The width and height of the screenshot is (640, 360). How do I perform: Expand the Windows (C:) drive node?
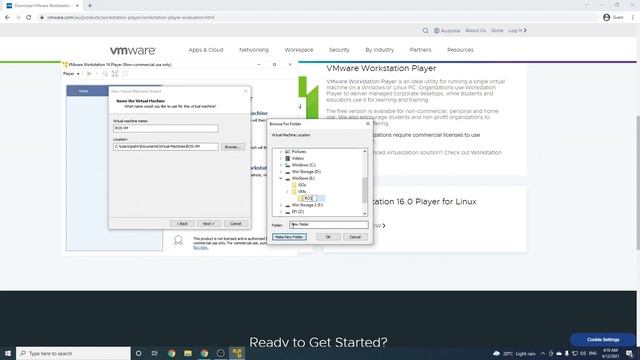tap(281, 165)
